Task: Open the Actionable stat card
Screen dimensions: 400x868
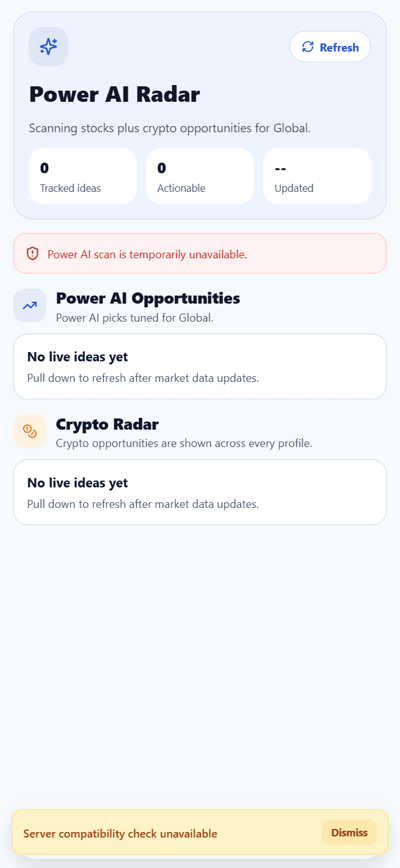Action: coord(200,176)
